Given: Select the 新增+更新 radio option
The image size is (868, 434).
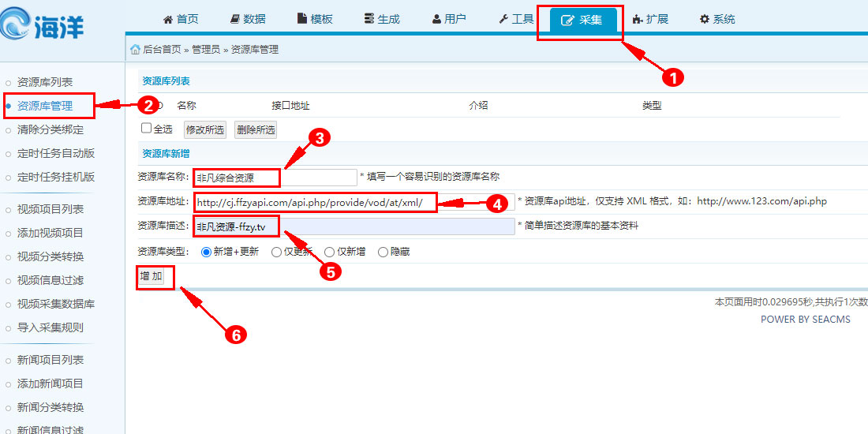Looking at the screenshot, I should (x=207, y=252).
